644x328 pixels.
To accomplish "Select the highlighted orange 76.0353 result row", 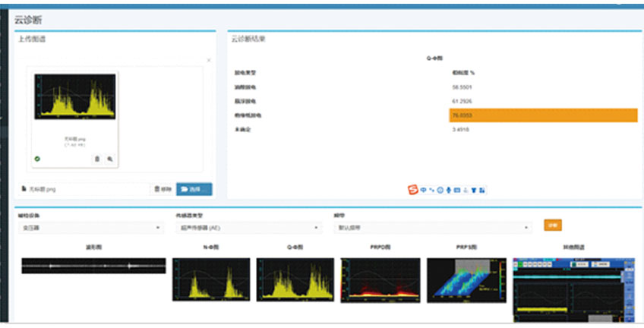I will 542,115.
